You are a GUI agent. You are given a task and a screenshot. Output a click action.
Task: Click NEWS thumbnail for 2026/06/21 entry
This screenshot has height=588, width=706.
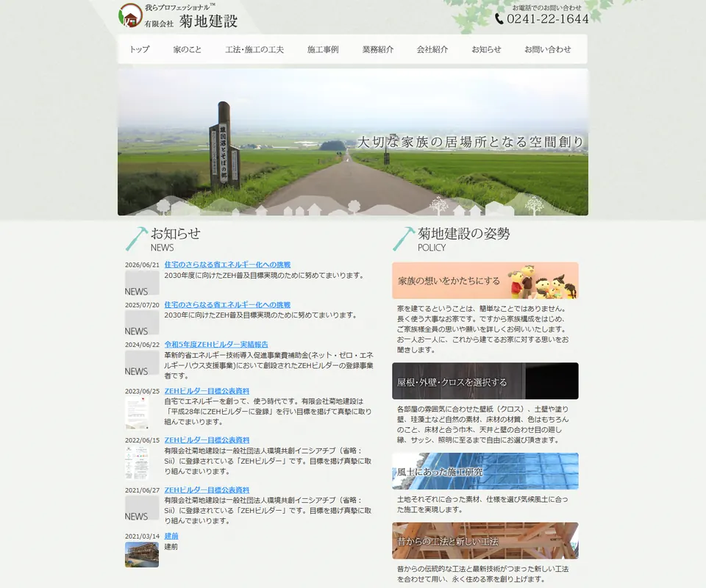coord(142,283)
